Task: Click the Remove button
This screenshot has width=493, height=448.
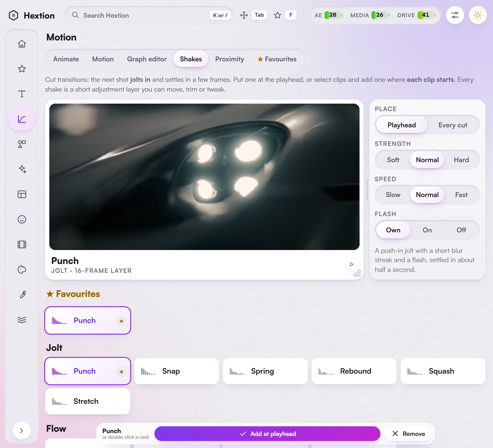Action: coord(408,434)
